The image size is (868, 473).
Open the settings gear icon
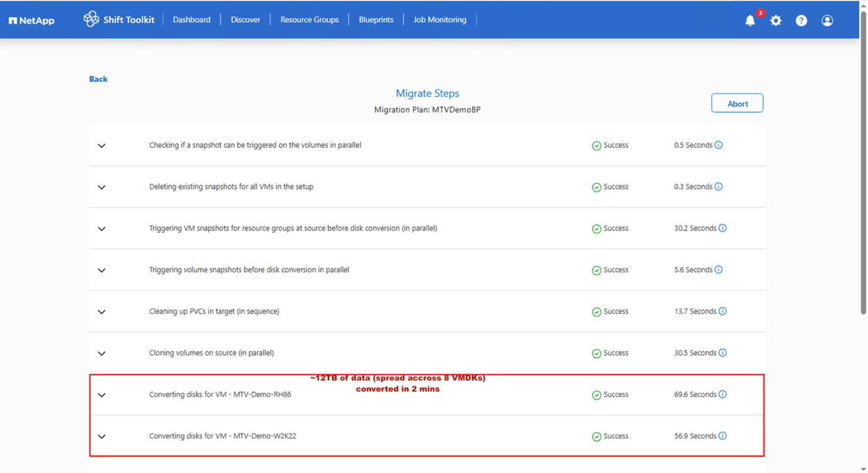click(775, 21)
